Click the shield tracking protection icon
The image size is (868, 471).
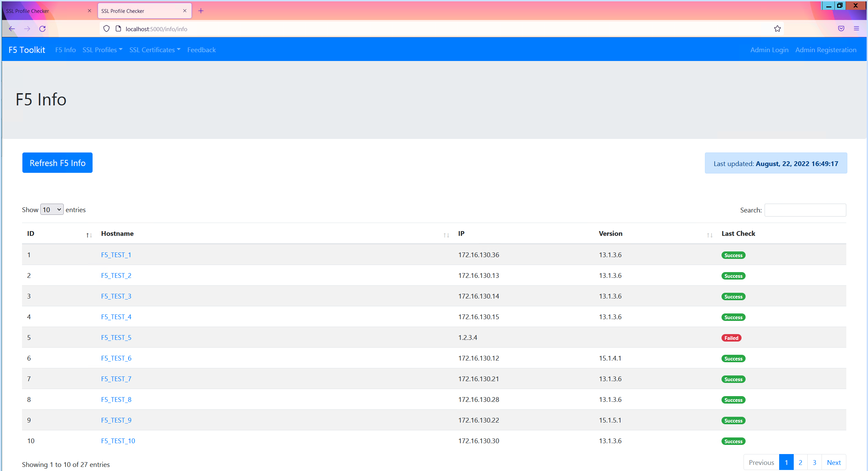tap(106, 29)
